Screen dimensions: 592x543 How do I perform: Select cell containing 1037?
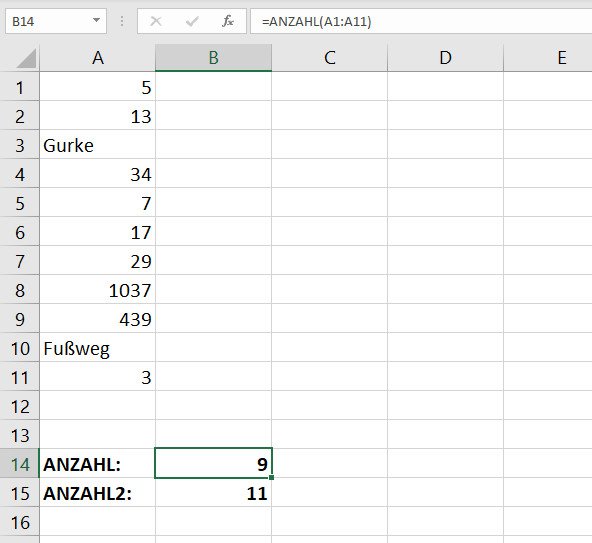coord(97,290)
